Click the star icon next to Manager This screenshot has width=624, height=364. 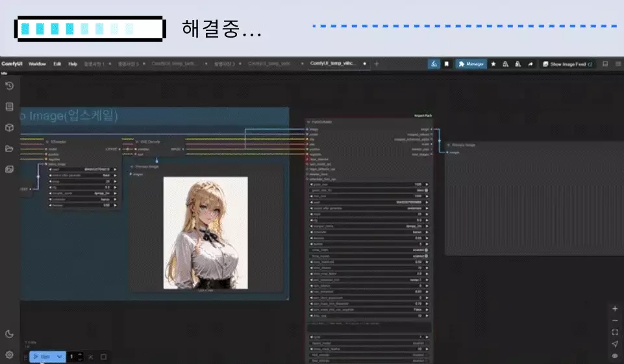493,64
